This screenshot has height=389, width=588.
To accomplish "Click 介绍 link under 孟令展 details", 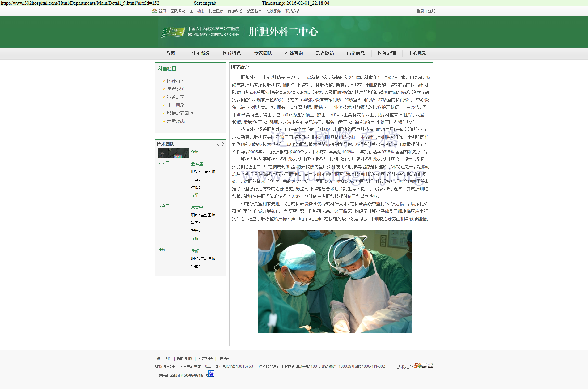I will click(195, 195).
